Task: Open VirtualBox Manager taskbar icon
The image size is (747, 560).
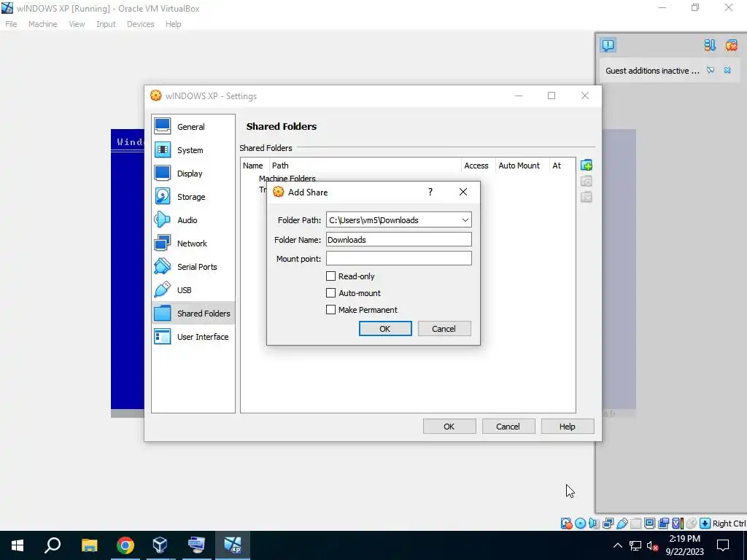Action: (x=160, y=545)
